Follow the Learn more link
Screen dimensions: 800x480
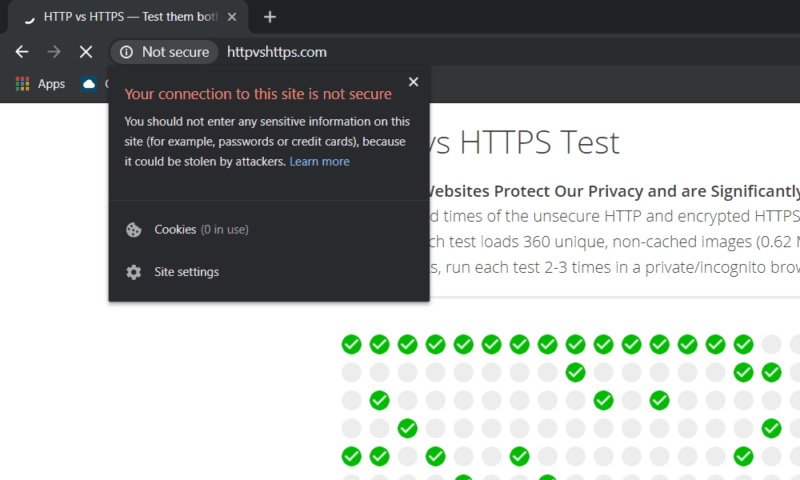[x=319, y=162]
